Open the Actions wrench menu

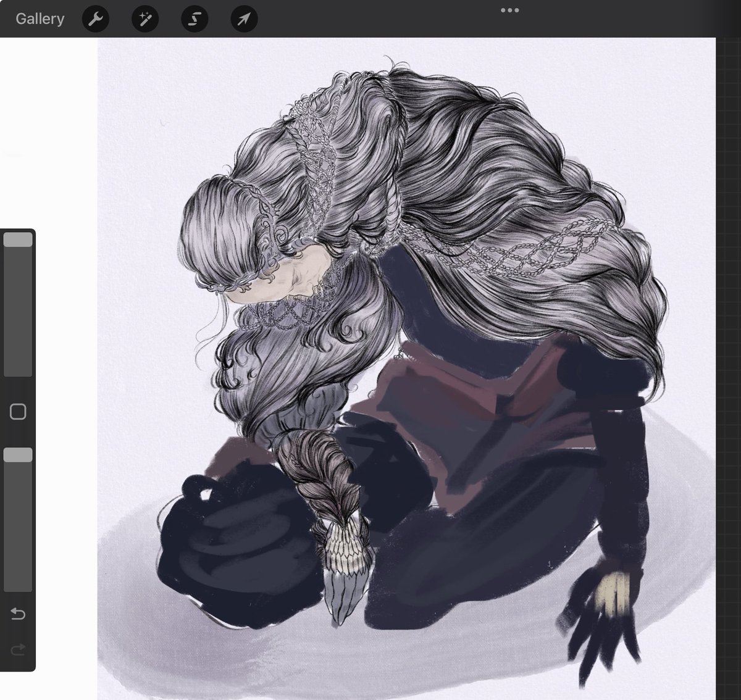point(95,19)
